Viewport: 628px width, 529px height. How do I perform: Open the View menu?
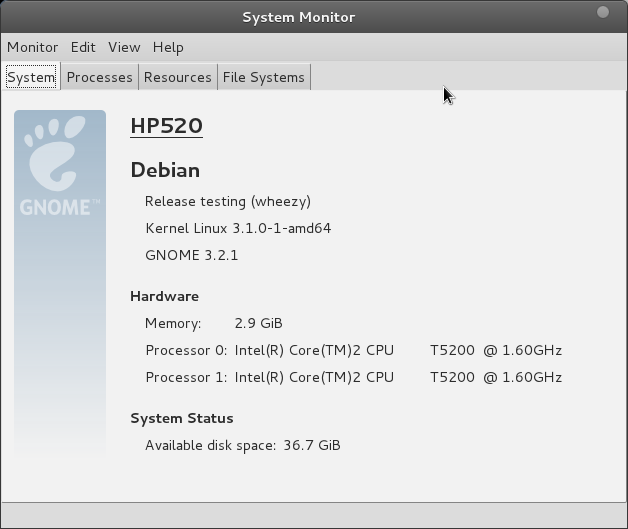click(124, 47)
